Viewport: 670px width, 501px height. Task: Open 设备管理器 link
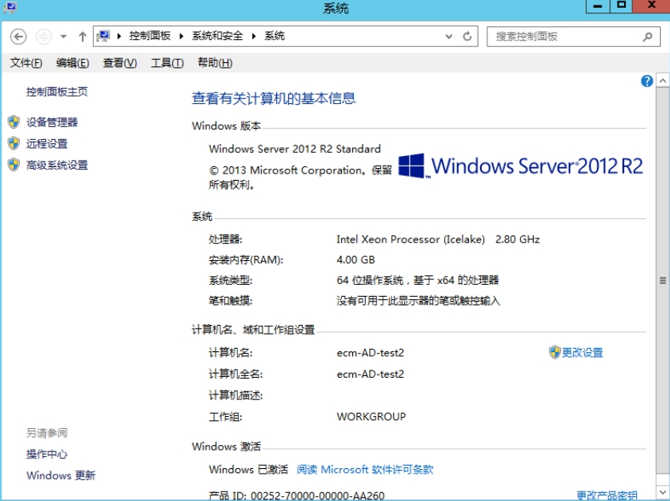[52, 122]
